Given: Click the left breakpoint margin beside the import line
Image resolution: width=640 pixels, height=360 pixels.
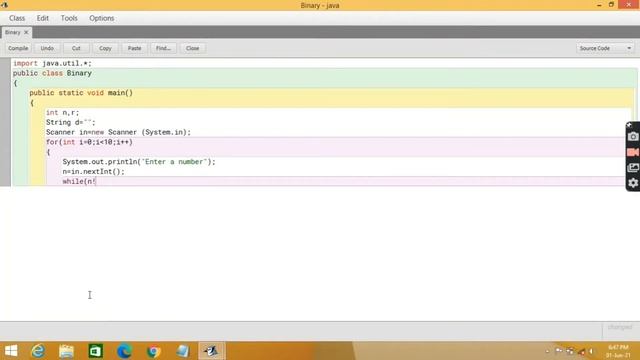Looking at the screenshot, I should [x=5, y=63].
